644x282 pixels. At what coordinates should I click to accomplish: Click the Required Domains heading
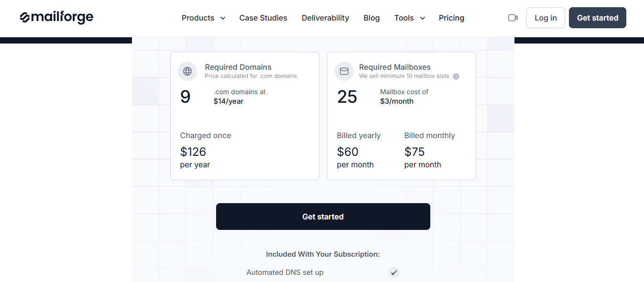(x=238, y=67)
